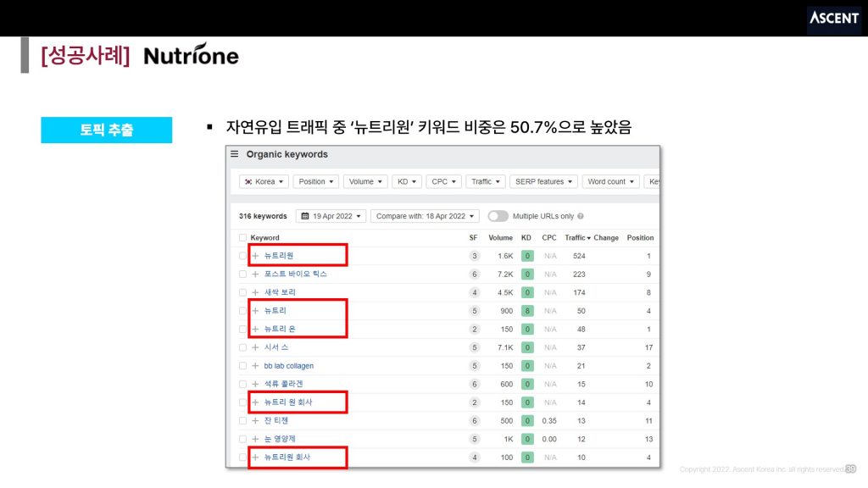Screen dimensions: 868x488
Task: Tick the checkbox for 잔 티젠 row
Action: click(x=242, y=421)
